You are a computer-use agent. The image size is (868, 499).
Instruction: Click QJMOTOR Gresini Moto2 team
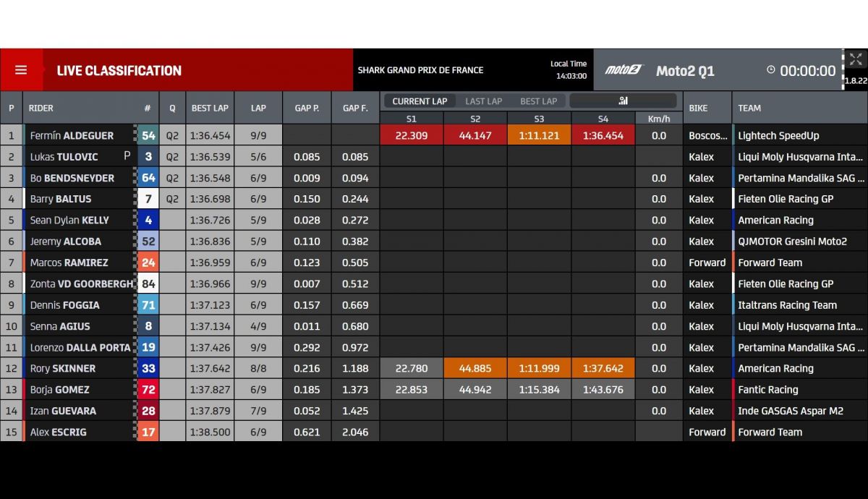(792, 242)
